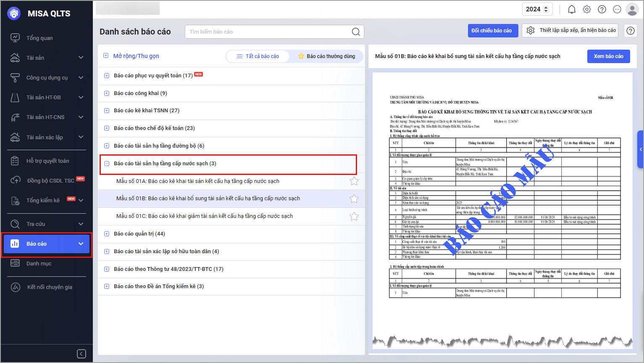644x363 pixels.
Task: Click the help question mark in top bar
Action: pos(602,9)
